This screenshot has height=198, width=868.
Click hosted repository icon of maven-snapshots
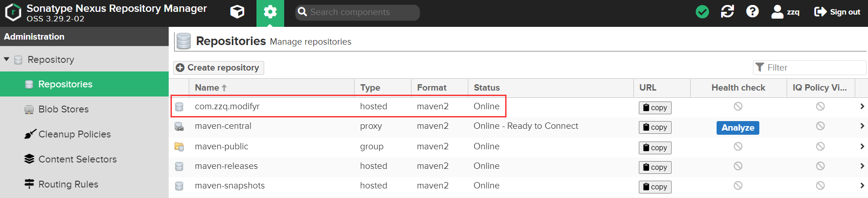[179, 186]
